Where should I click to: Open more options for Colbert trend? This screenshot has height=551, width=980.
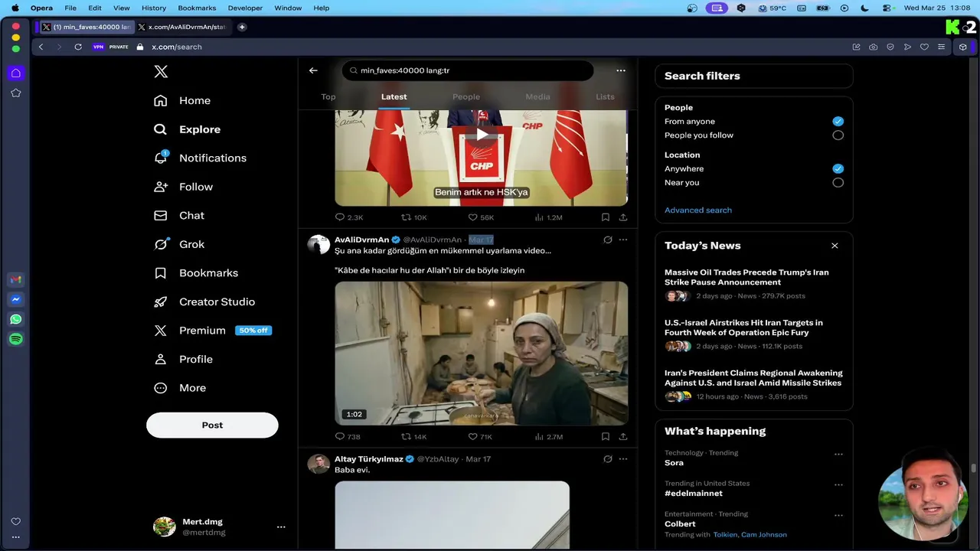coord(838,515)
